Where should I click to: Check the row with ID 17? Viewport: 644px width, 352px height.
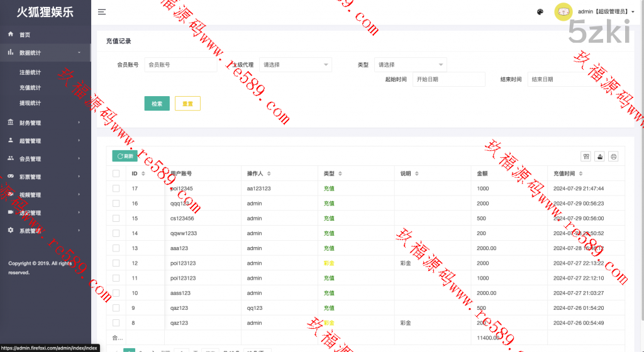tap(116, 189)
